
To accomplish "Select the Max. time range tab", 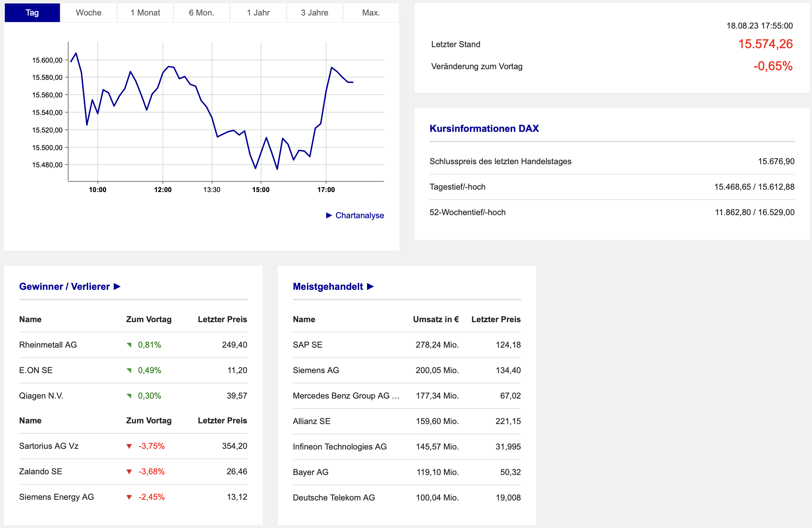I will [371, 13].
